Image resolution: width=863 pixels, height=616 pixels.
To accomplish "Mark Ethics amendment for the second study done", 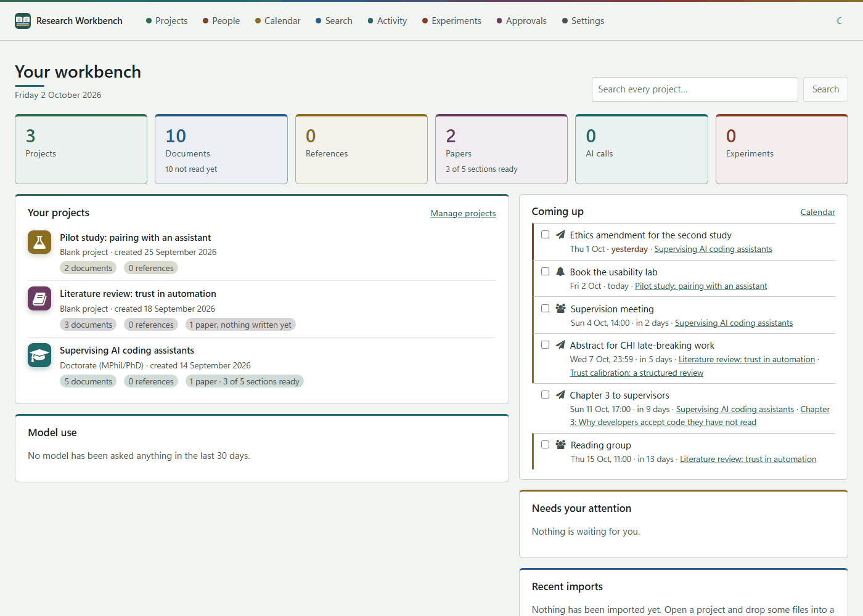I will [546, 235].
